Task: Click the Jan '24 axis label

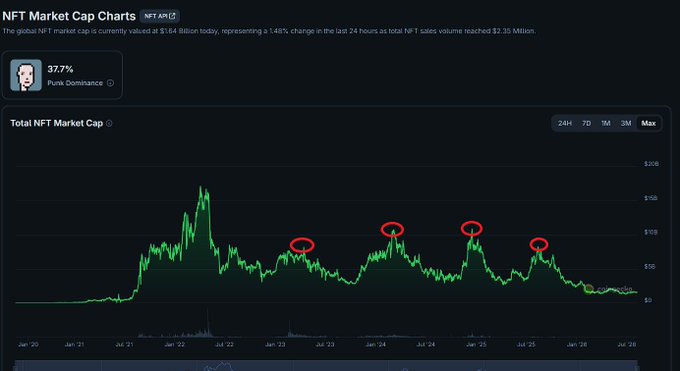Action: (x=376, y=345)
